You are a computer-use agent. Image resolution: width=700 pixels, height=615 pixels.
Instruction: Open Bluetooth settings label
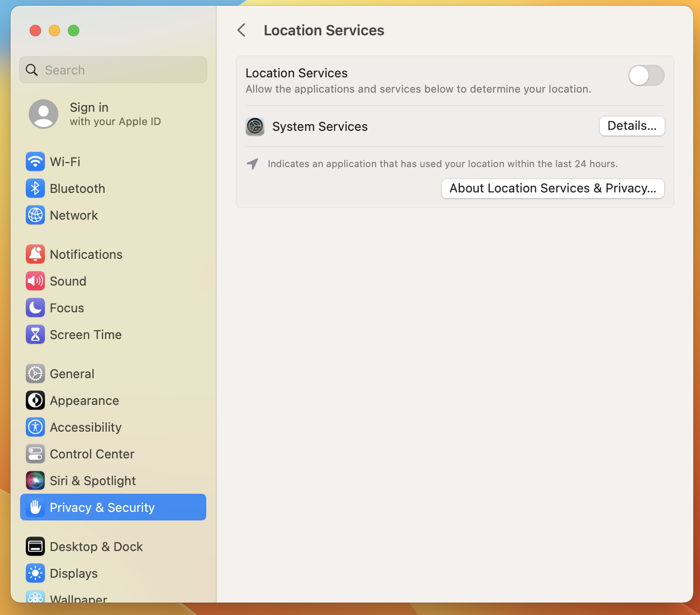click(x=77, y=189)
